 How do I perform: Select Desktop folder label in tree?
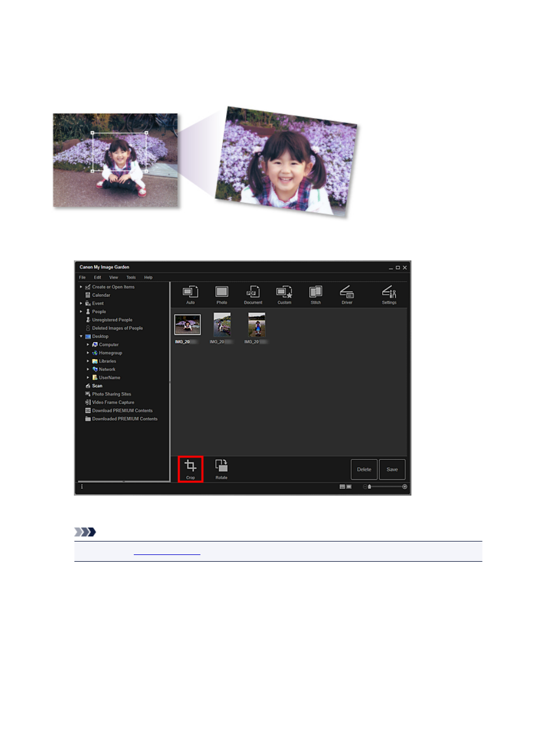(x=100, y=337)
